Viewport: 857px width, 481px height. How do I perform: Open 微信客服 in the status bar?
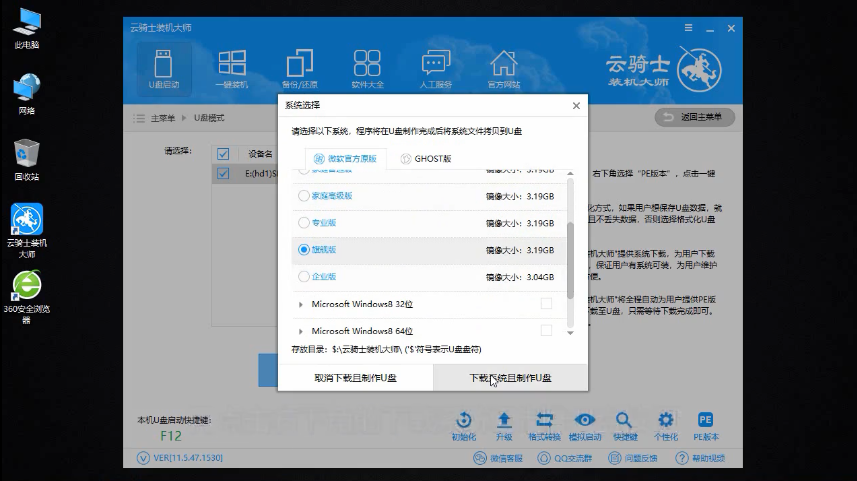point(498,458)
